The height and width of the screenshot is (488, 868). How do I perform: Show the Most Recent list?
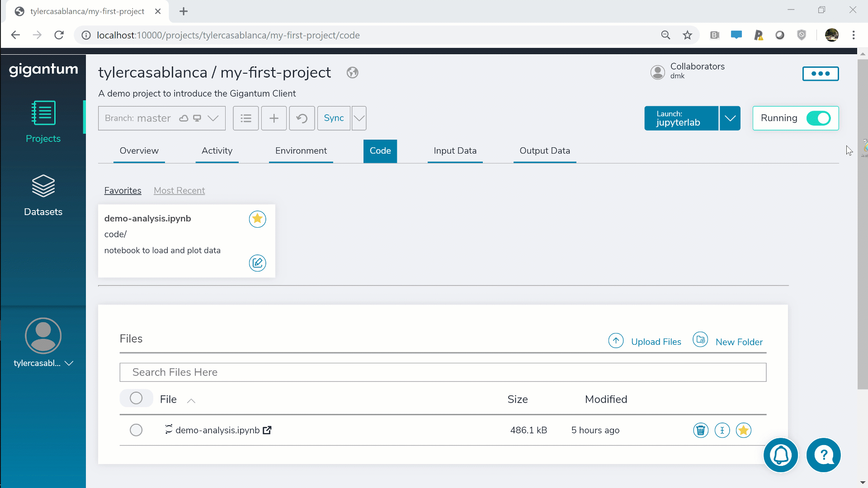(179, 191)
